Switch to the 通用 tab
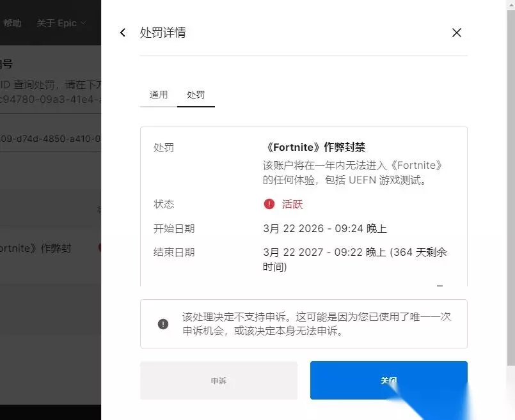The image size is (515, 420). 159,95
